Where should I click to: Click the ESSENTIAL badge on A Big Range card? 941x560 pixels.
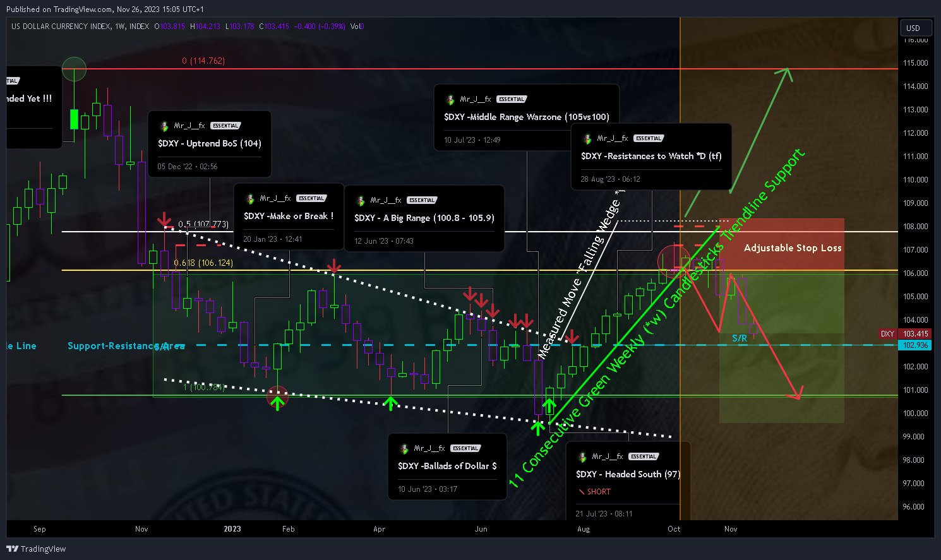coord(422,200)
